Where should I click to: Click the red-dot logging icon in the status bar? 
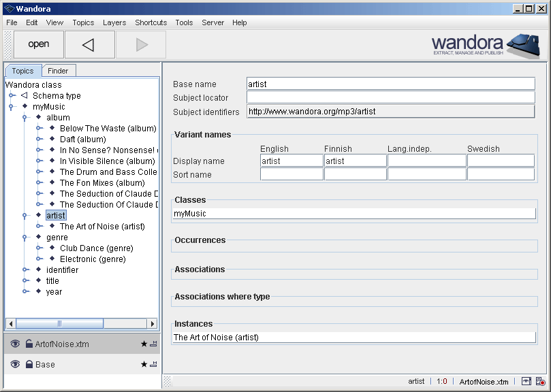tap(541, 382)
